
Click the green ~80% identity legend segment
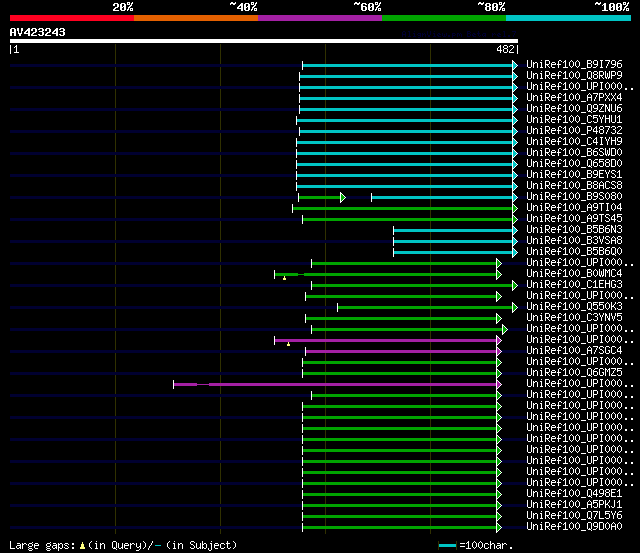point(444,18)
